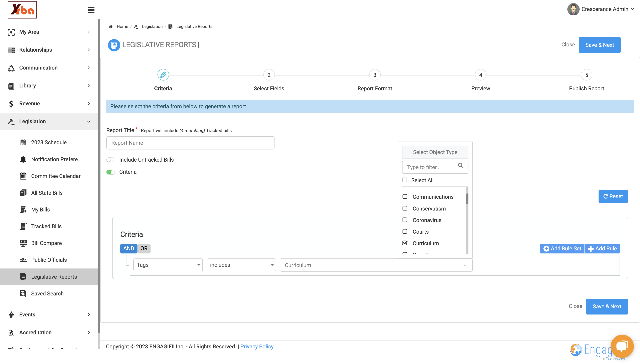
Task: Click the user avatar picture
Action: pyautogui.click(x=573, y=9)
